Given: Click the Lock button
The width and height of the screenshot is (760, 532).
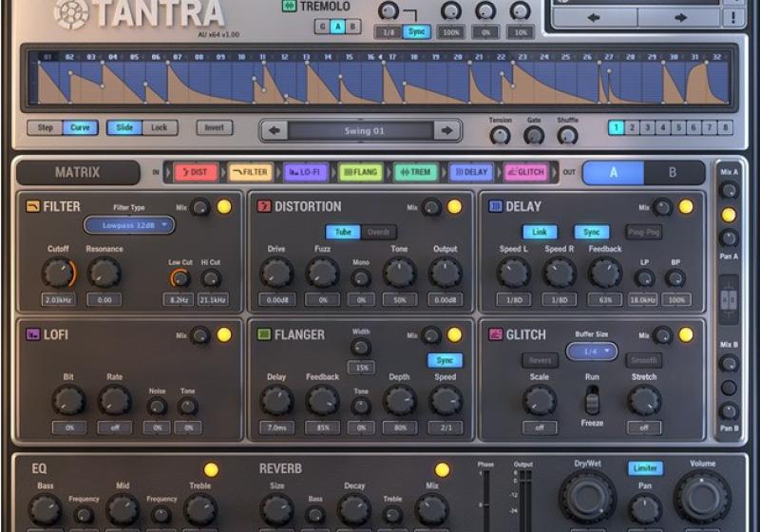Looking at the screenshot, I should (x=159, y=127).
